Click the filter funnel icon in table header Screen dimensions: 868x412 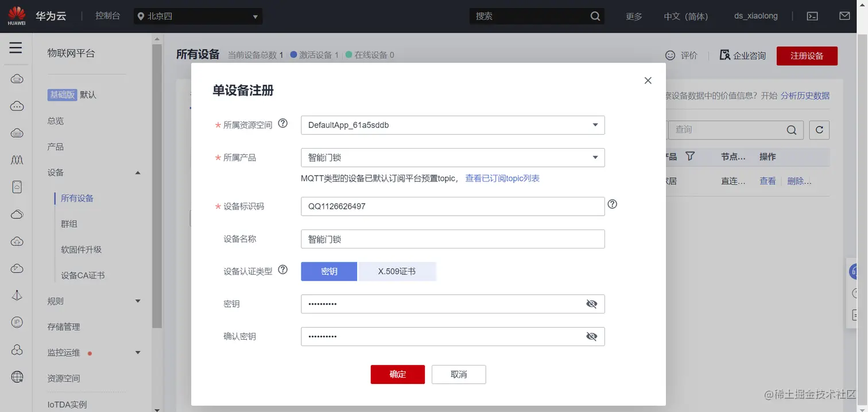[x=690, y=156]
